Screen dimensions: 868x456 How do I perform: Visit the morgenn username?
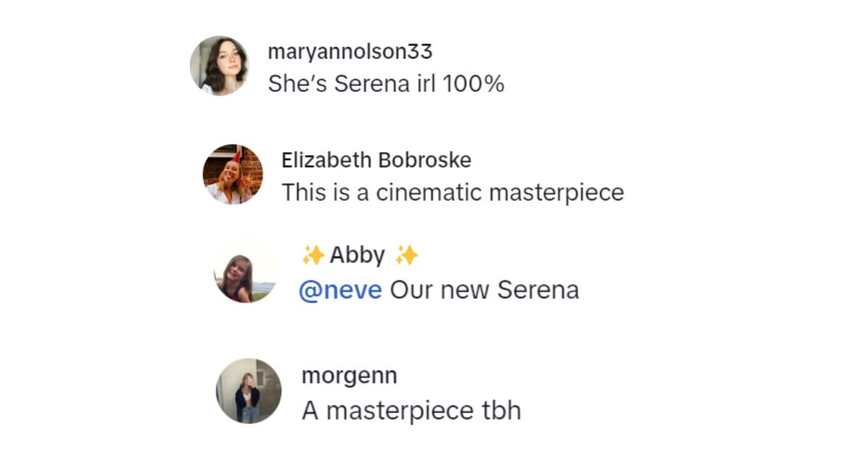point(349,376)
